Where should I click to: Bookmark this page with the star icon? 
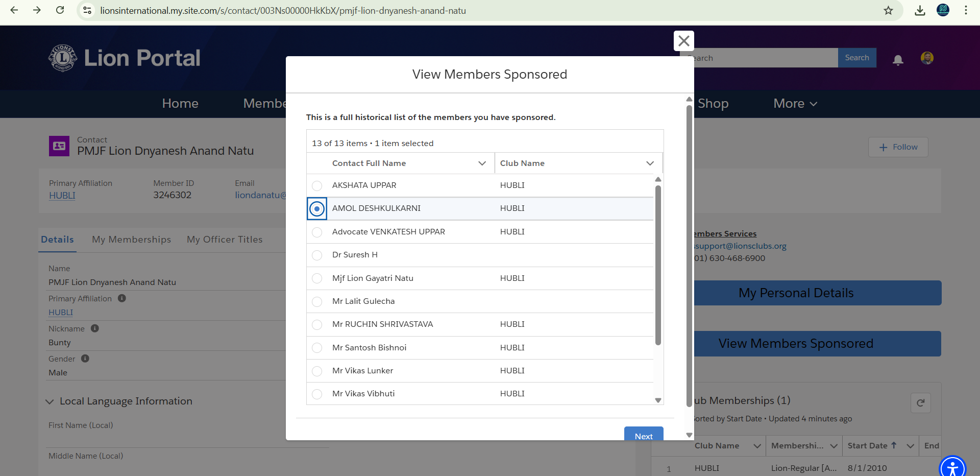pos(888,11)
